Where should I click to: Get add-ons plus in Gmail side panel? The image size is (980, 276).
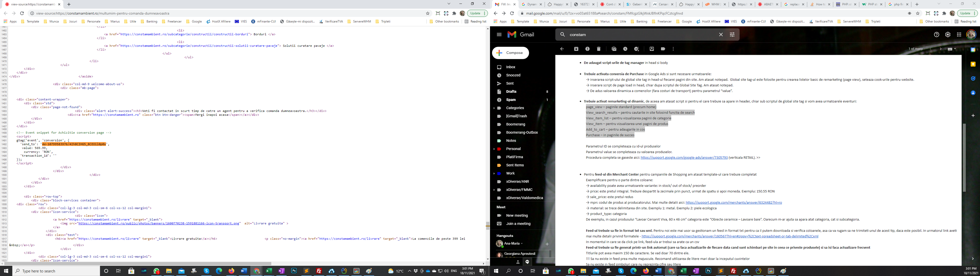click(x=973, y=115)
